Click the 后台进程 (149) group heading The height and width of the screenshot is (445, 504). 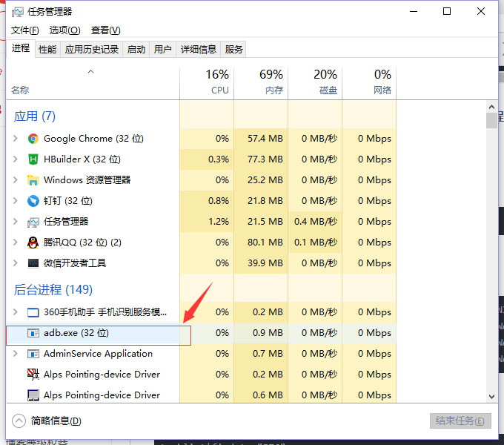pos(53,290)
